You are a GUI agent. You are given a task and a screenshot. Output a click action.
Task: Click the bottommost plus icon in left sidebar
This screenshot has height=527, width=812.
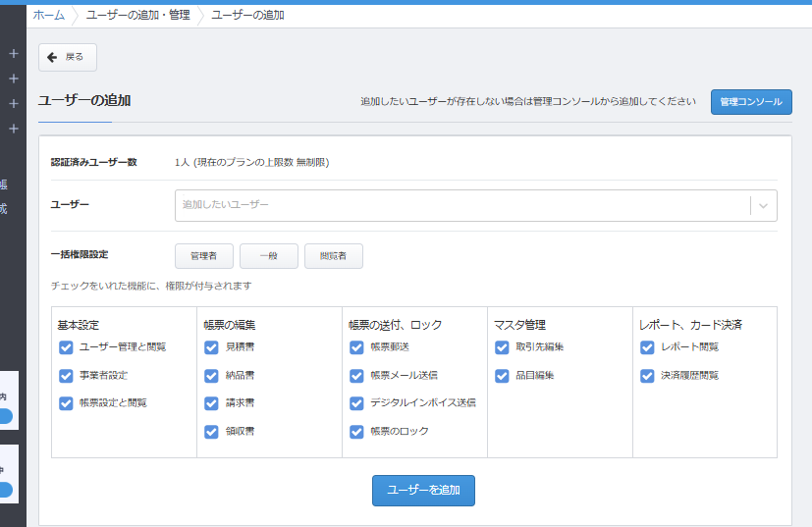coord(14,129)
